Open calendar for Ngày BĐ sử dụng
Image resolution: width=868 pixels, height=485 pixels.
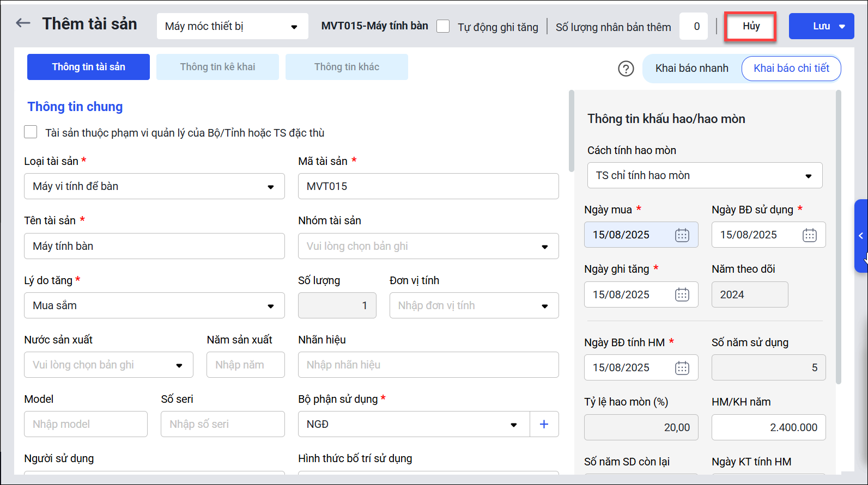pos(810,235)
